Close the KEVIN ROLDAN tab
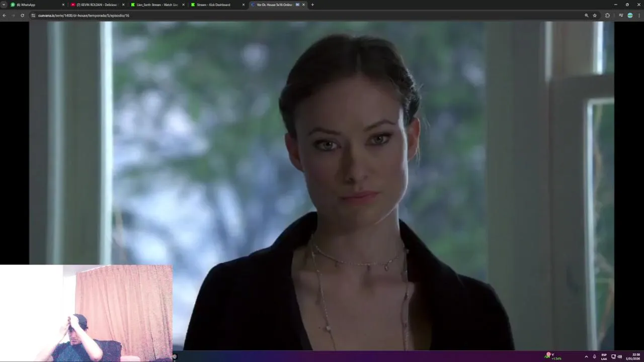 point(123,5)
